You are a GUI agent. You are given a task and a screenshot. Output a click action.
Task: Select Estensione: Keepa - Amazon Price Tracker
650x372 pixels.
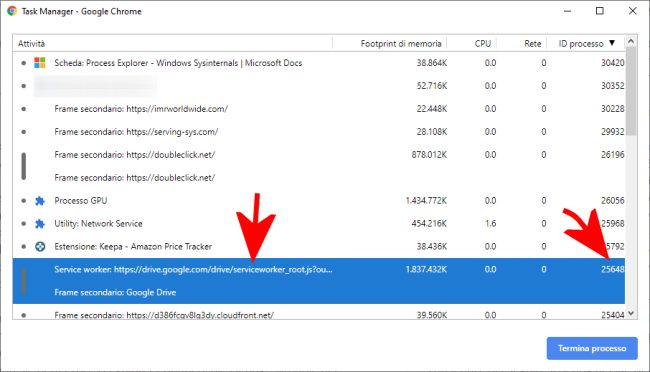click(x=133, y=247)
